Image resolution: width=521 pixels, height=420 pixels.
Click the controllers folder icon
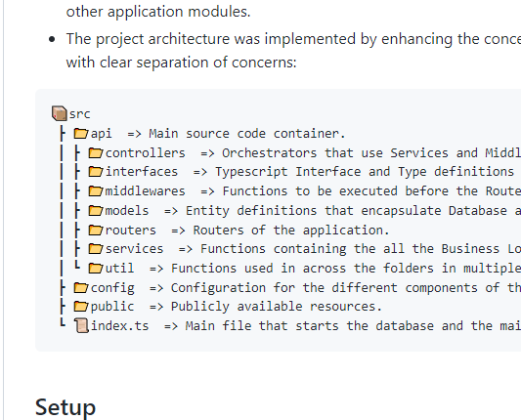click(x=96, y=152)
